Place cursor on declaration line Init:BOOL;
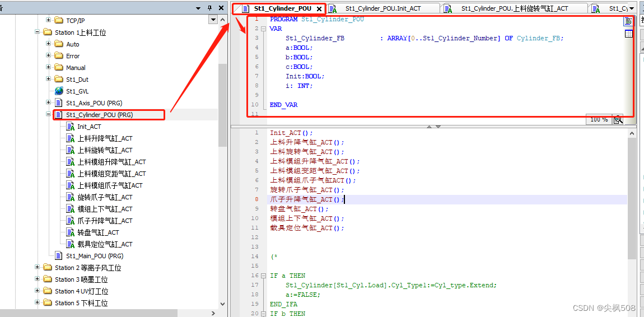The width and height of the screenshot is (644, 317). (305, 76)
